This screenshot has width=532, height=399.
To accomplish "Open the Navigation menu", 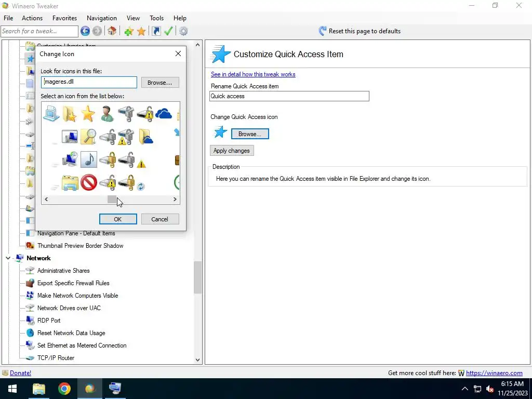I will [102, 18].
